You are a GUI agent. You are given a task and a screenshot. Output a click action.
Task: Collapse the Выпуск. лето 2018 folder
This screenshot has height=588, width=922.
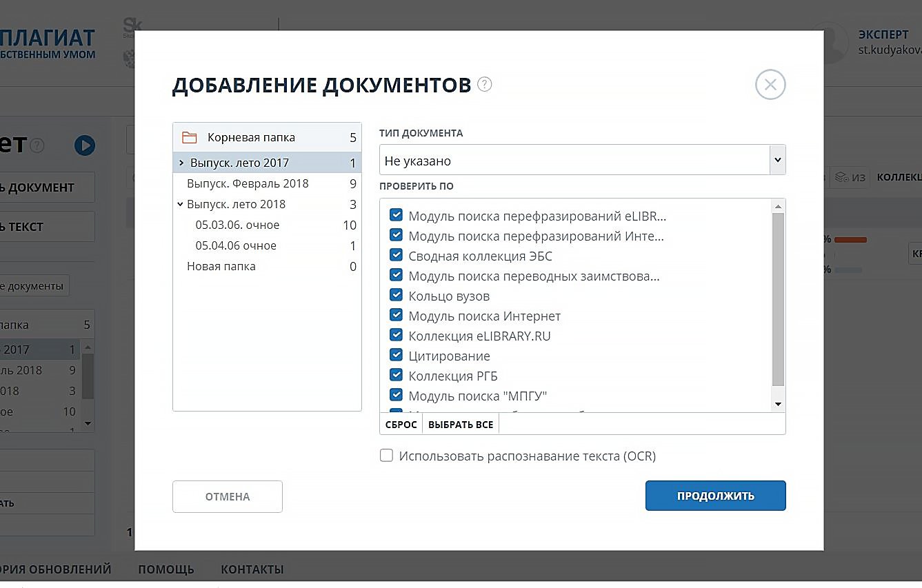click(180, 204)
